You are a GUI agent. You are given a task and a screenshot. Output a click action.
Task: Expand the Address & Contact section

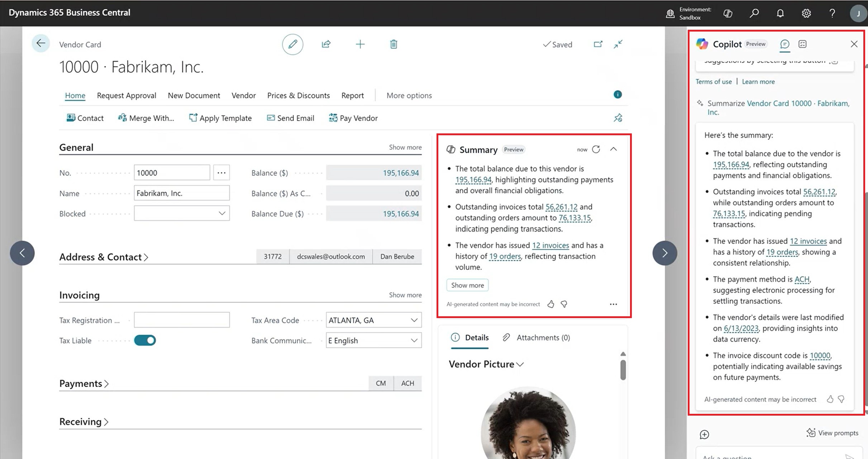pos(104,257)
